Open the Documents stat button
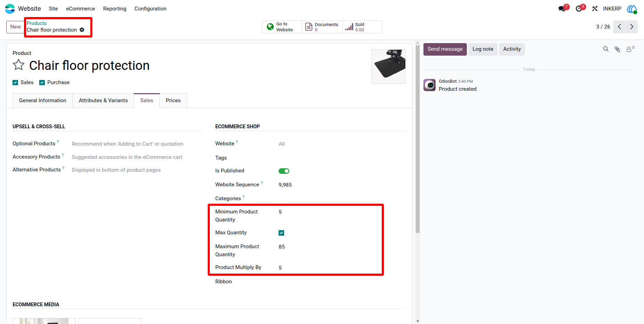This screenshot has width=644, height=324. (322, 27)
